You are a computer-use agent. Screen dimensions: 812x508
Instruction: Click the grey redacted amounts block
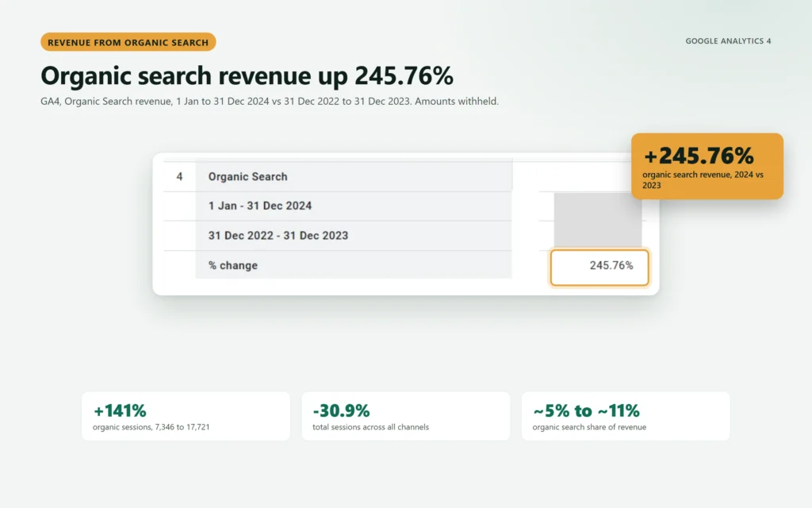click(598, 221)
